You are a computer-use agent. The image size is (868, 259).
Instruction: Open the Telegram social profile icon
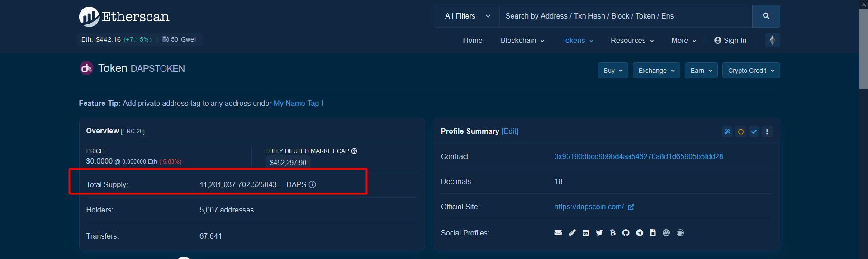640,233
